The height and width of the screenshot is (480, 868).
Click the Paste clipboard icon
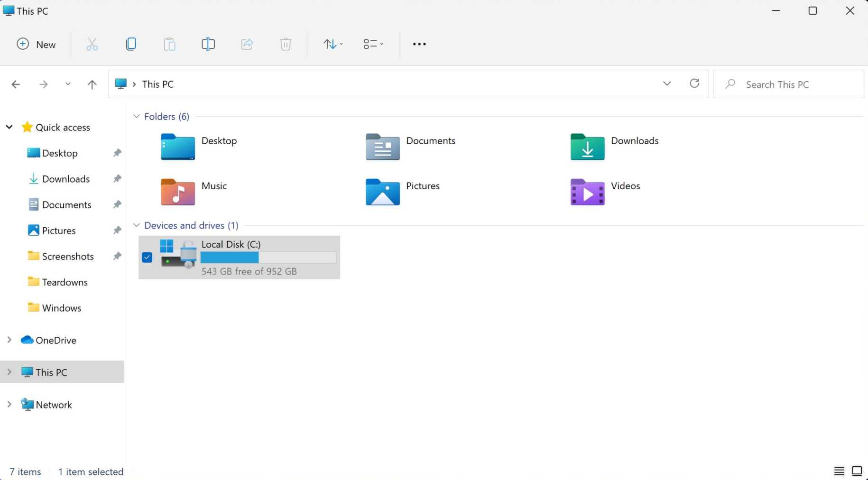(170, 44)
